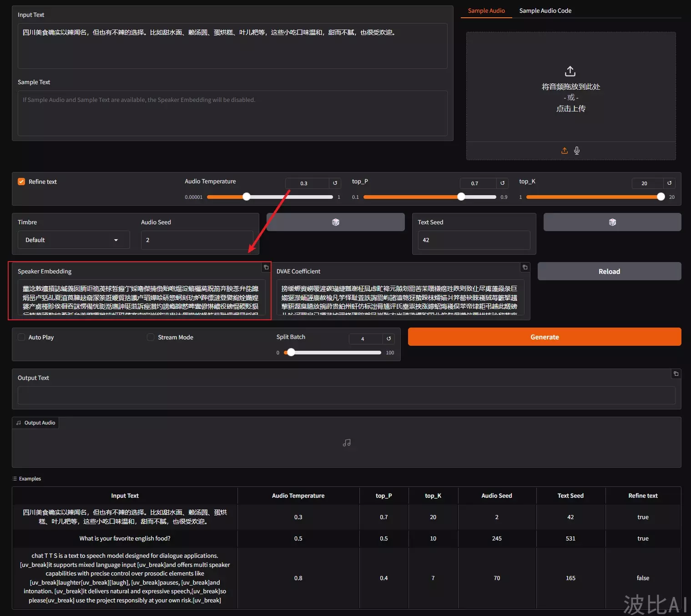Click the Reload button
691x616 pixels.
tap(609, 271)
